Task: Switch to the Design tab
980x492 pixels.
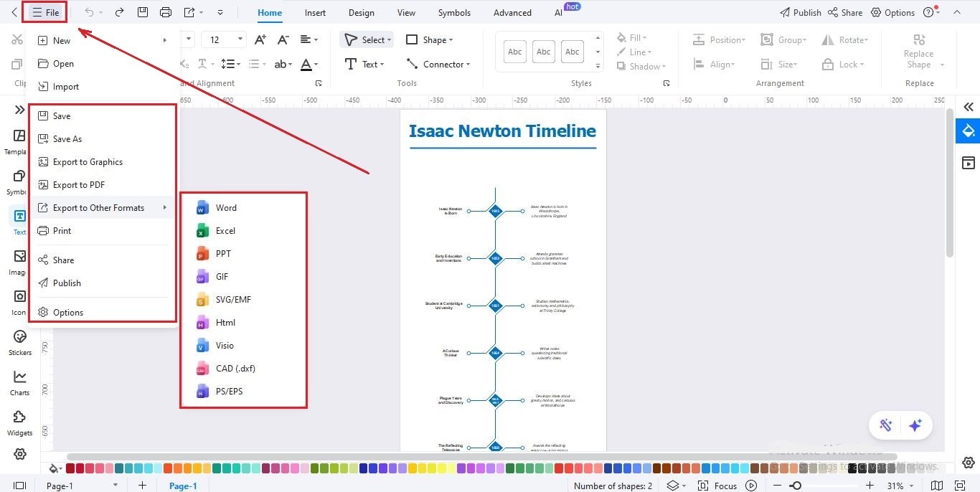Action: pyautogui.click(x=361, y=12)
